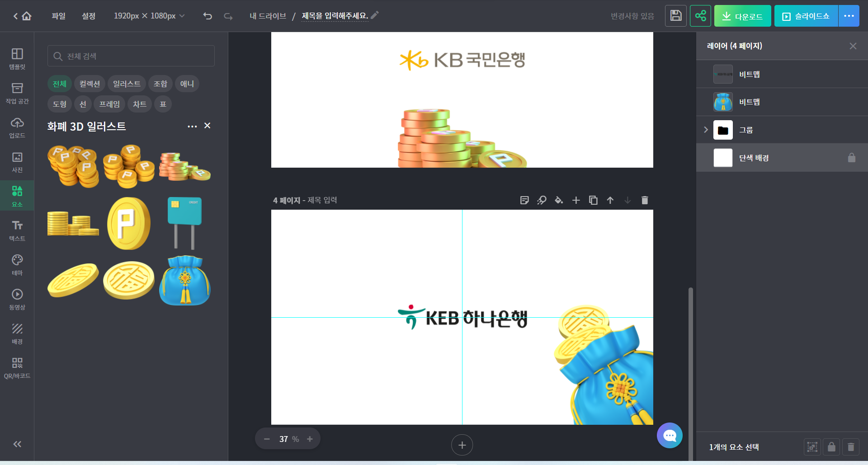This screenshot has height=465, width=868.
Task: Open the 파일 menu
Action: click(x=58, y=16)
